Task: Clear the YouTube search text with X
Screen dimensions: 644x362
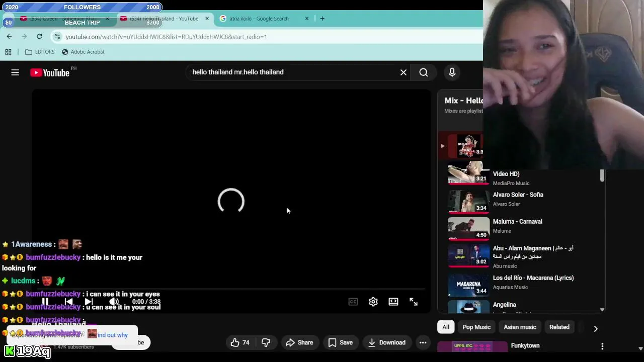Action: [x=404, y=72]
